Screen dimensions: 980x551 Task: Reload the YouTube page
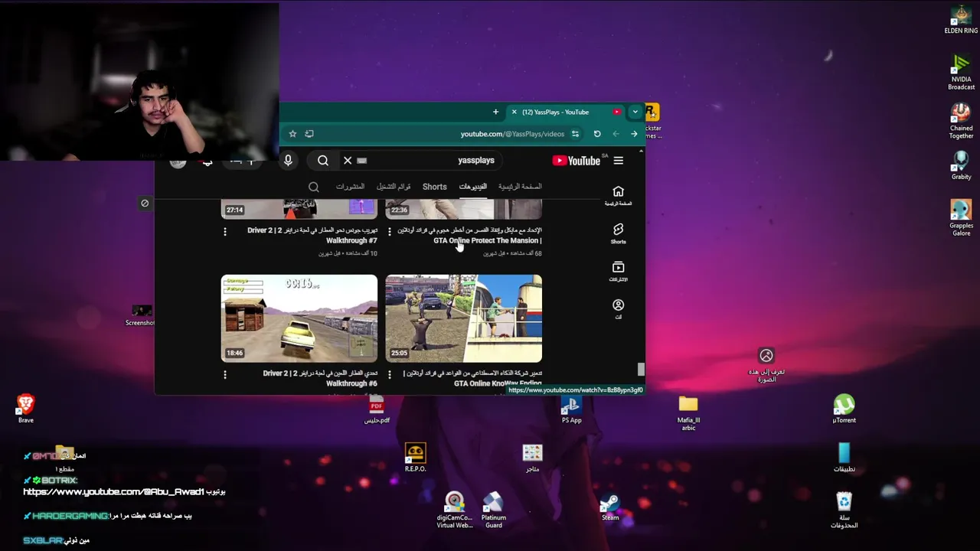[597, 134]
